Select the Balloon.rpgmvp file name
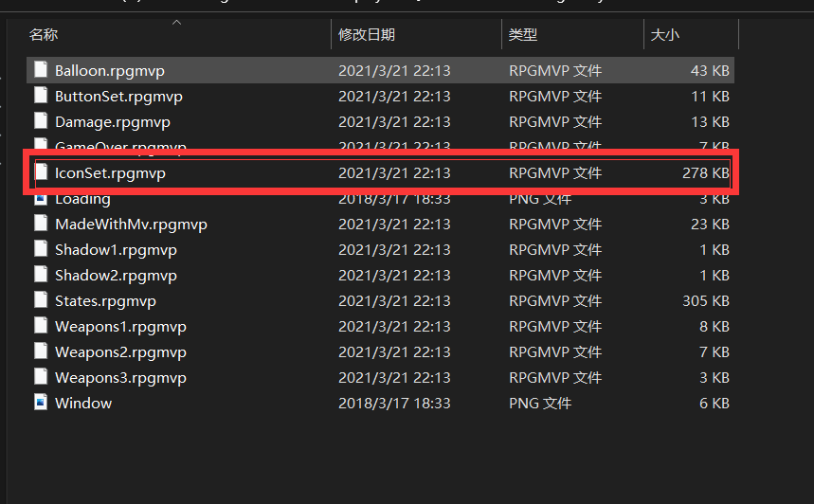Viewport: 814px width, 504px height. tap(110, 71)
